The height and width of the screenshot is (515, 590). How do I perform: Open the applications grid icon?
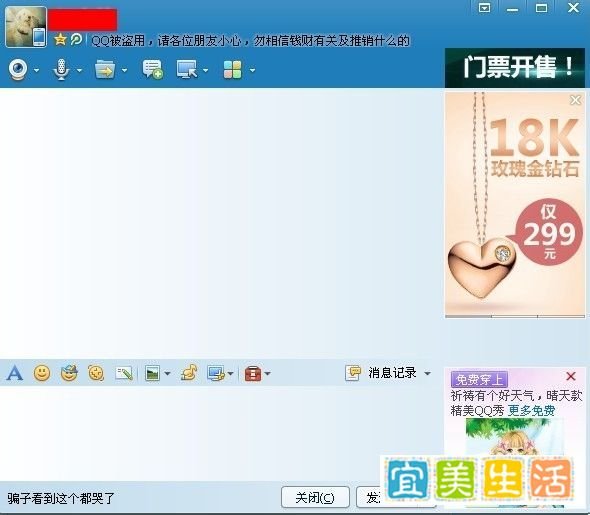coord(233,70)
